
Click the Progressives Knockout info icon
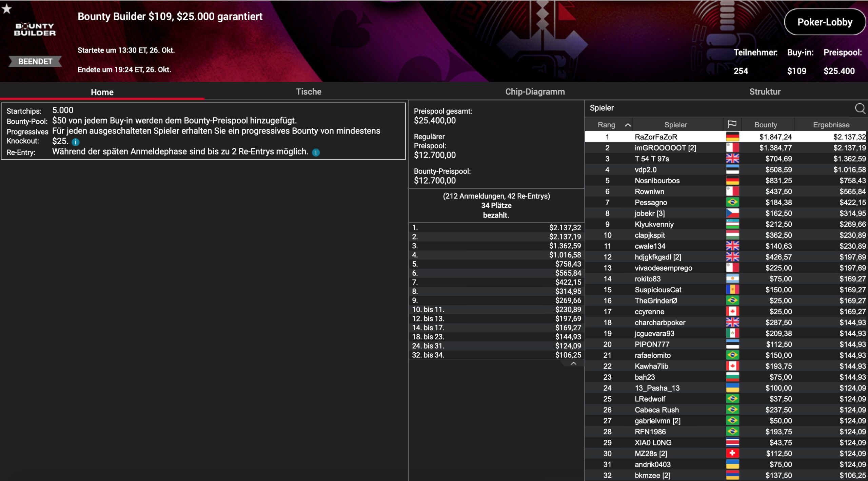tap(76, 142)
